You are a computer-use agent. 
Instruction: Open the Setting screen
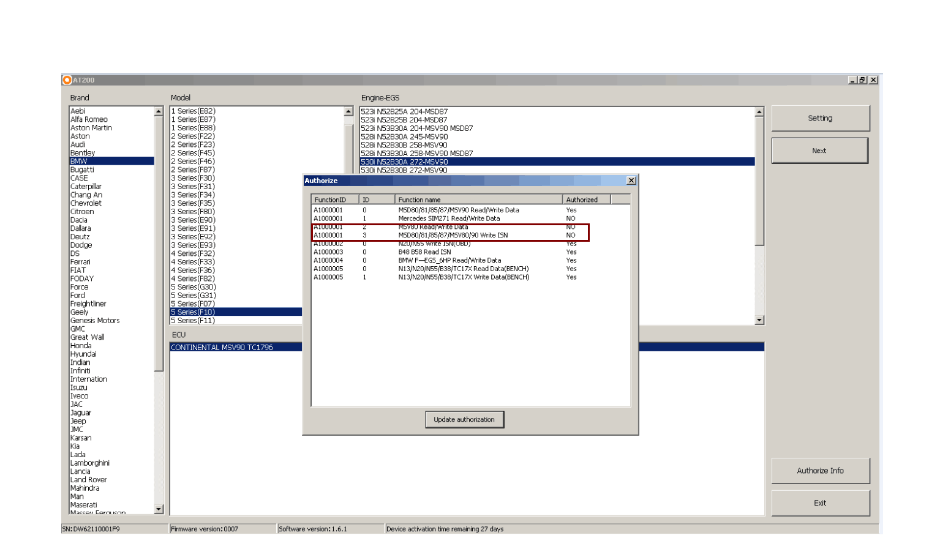click(x=821, y=118)
